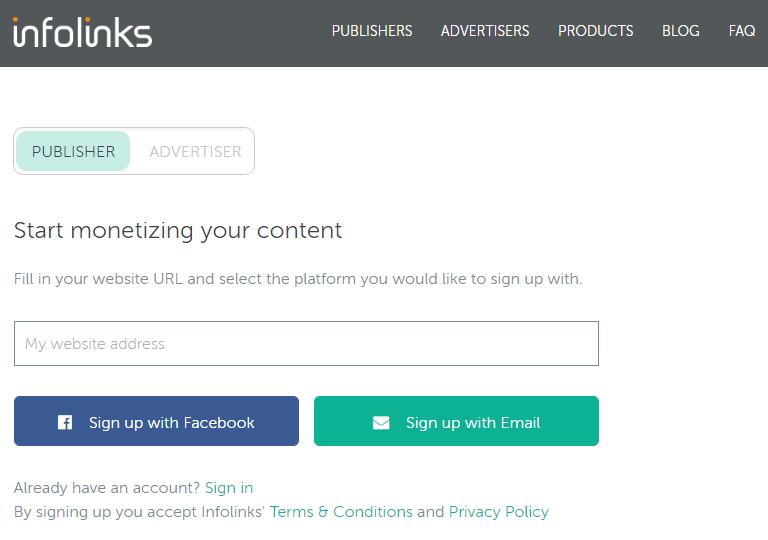
Task: Focus the My website address field
Action: click(x=306, y=344)
